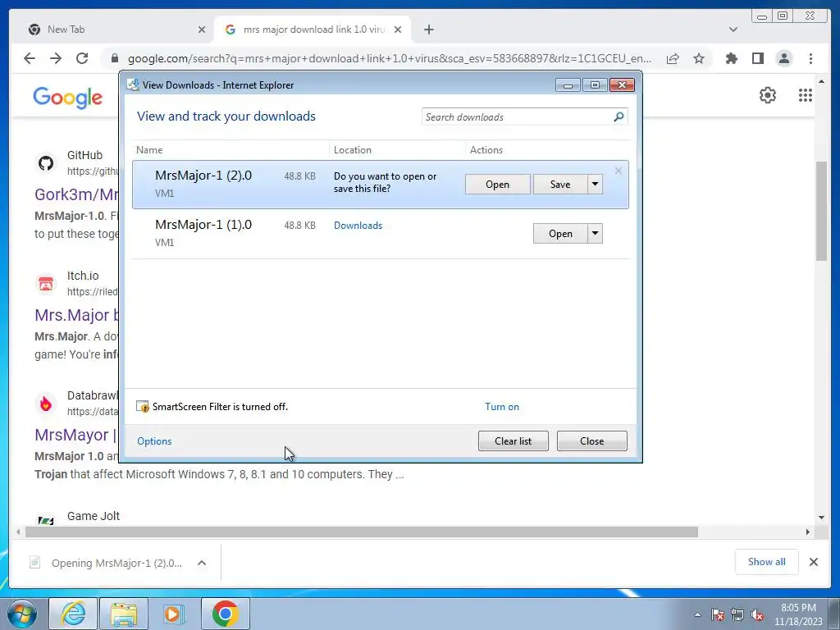Dismiss the MrsMajor-1 (2).0 download row

click(619, 171)
